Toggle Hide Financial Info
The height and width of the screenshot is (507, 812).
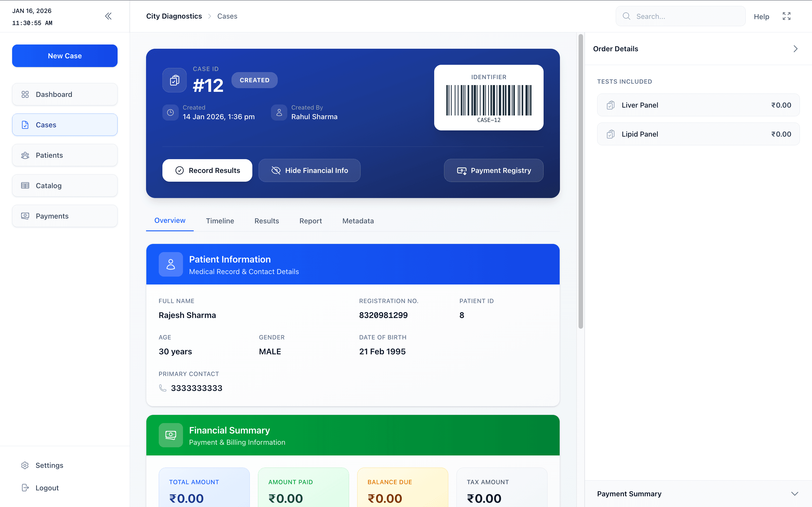[x=309, y=170]
